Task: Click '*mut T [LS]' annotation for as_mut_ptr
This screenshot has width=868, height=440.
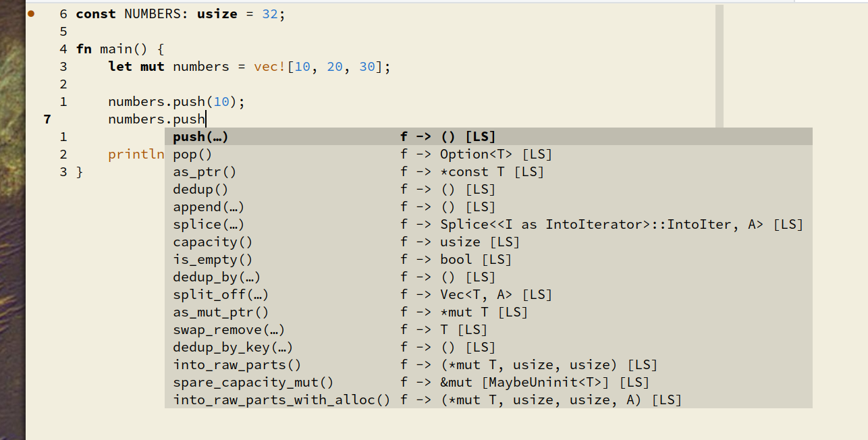Action: coord(484,312)
